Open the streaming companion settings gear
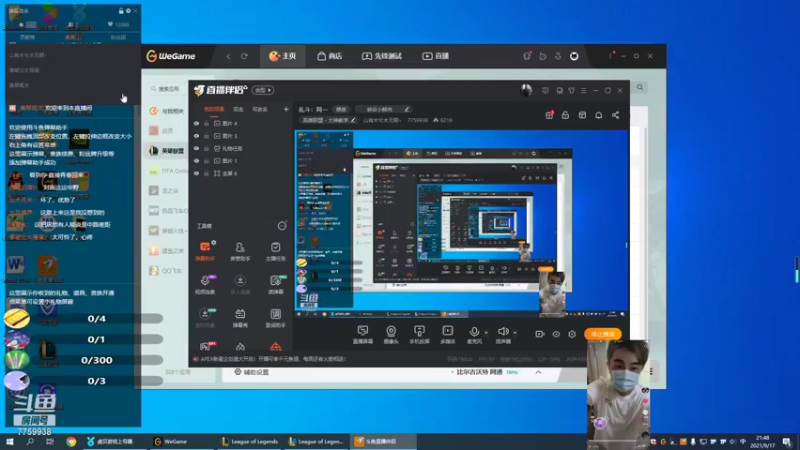The image size is (800, 450). (x=572, y=334)
